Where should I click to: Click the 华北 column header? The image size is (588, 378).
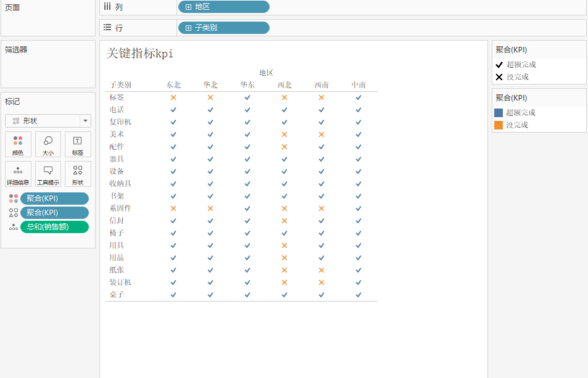click(210, 85)
